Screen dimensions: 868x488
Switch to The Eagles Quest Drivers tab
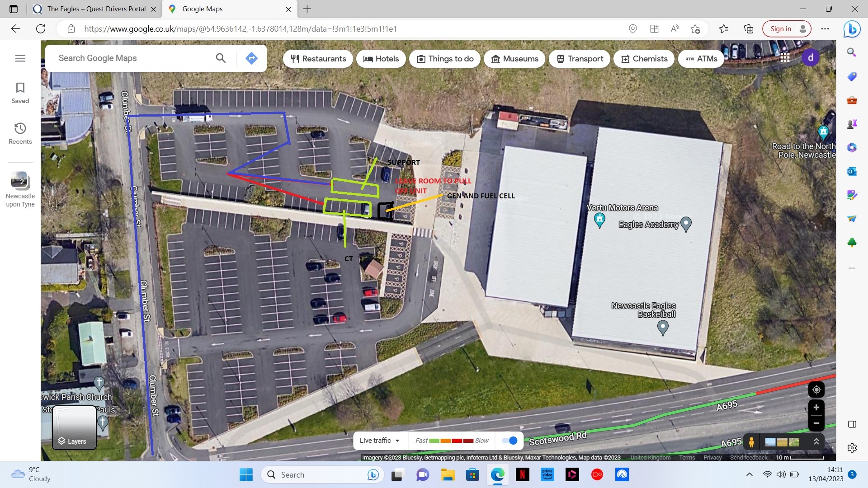pos(96,9)
